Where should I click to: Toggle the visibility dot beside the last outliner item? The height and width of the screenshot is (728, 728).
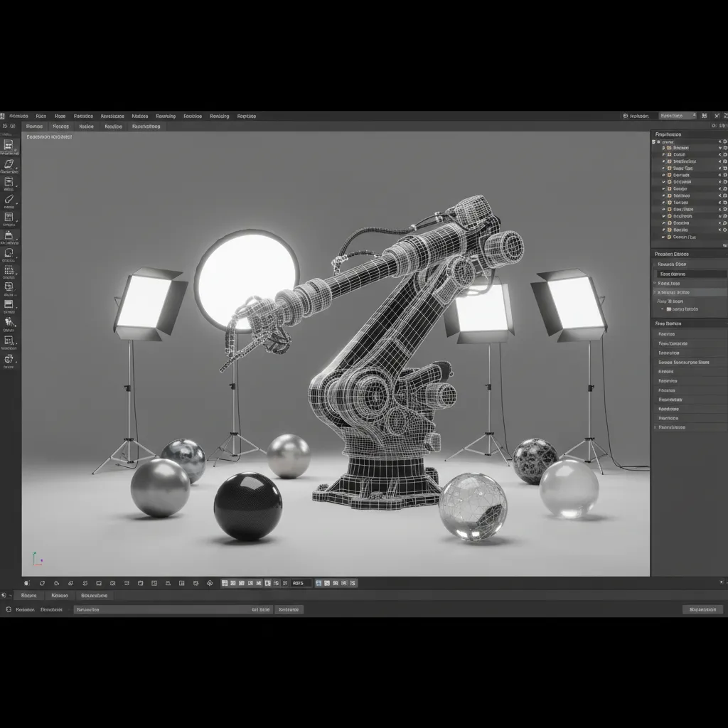click(x=724, y=230)
